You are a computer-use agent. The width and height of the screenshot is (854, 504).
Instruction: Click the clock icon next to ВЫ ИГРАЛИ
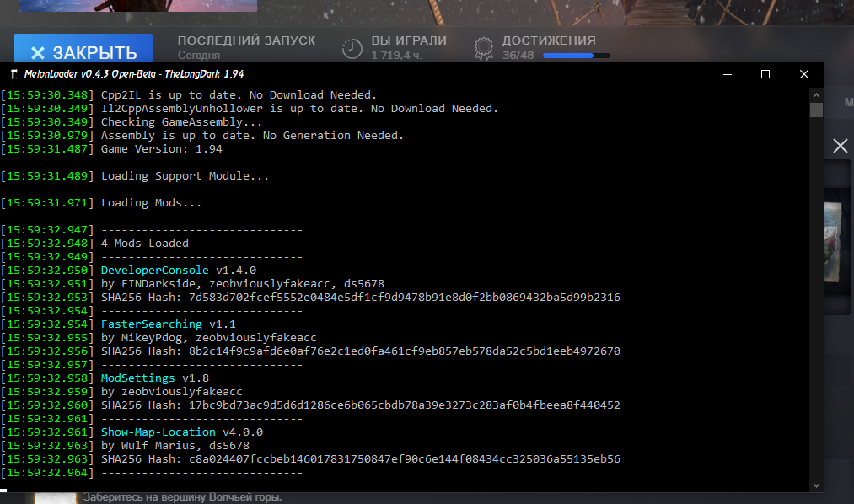point(352,48)
